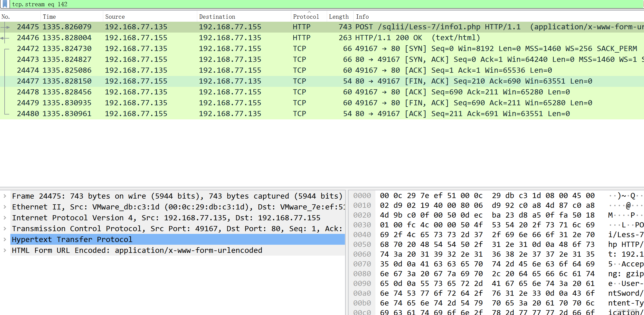
Task: Click the Length column header
Action: [x=339, y=17]
